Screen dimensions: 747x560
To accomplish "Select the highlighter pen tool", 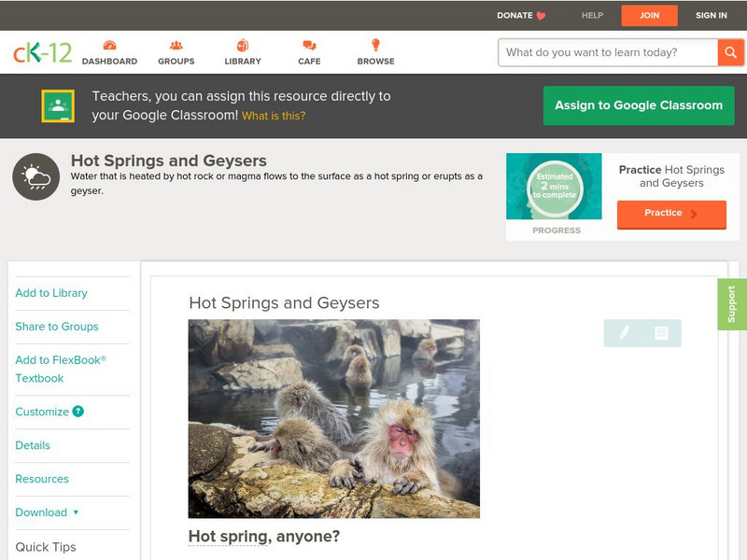I will click(624, 332).
